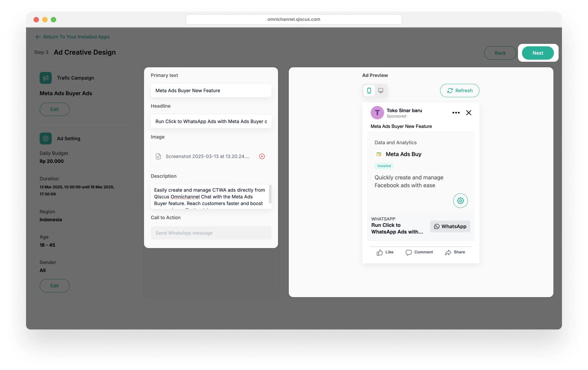
Task: Click the 18 - 45 age value
Action: (48, 245)
